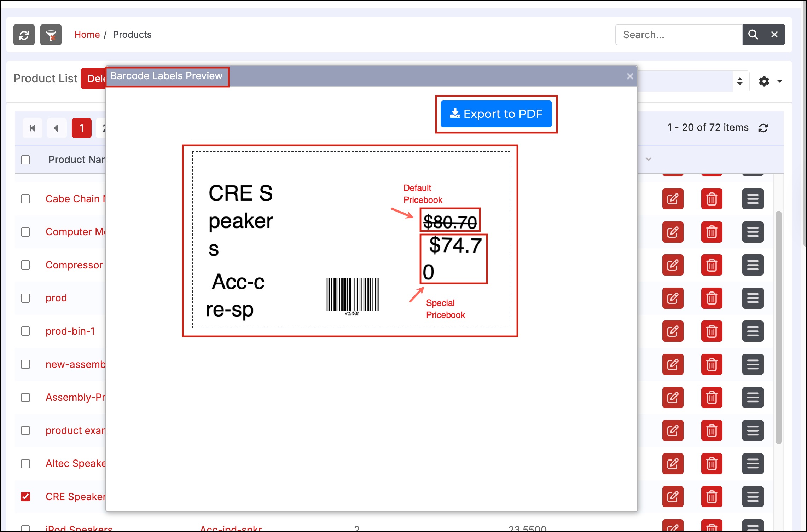Toggle select-all checkbox in header

coord(25,160)
